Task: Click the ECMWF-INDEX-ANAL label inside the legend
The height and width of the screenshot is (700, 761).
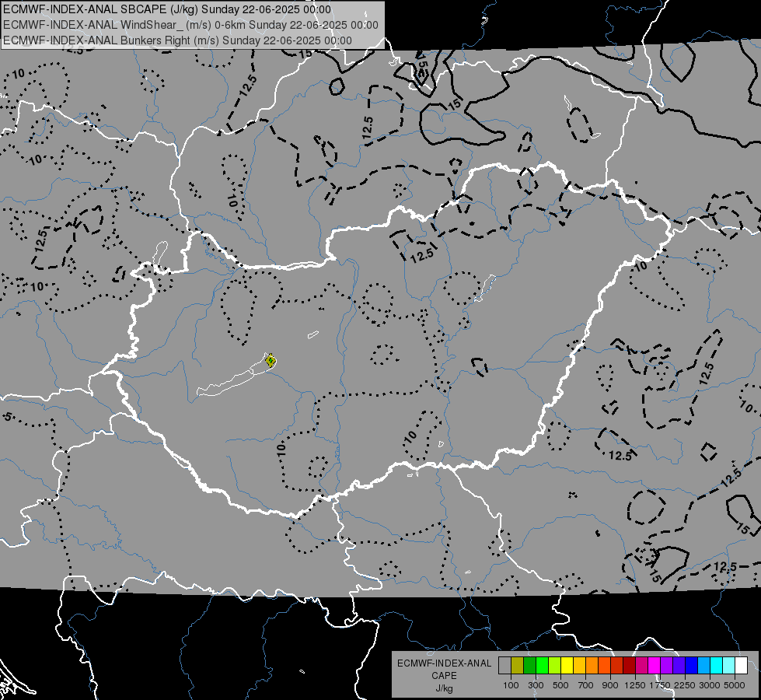Action: pyautogui.click(x=444, y=663)
